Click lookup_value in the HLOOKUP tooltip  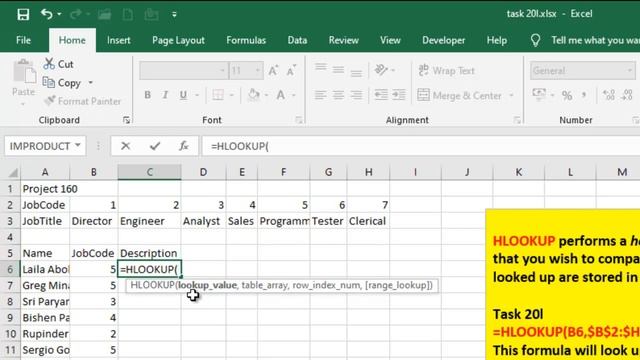pos(207,285)
